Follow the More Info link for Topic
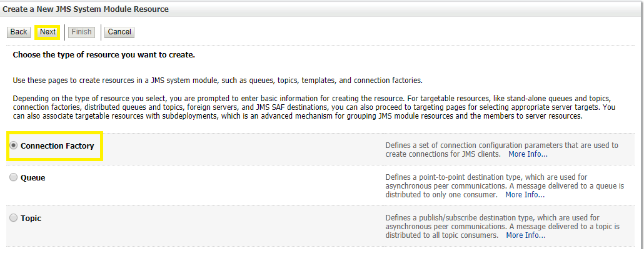 point(525,235)
